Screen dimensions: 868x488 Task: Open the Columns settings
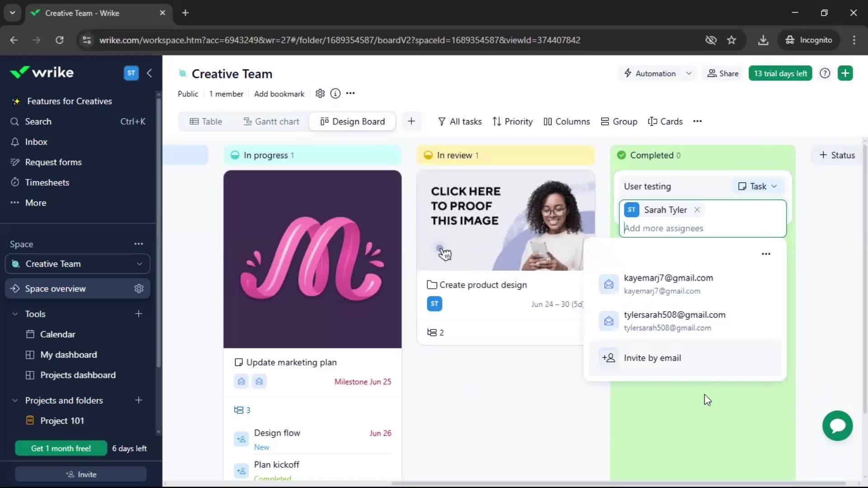567,122
